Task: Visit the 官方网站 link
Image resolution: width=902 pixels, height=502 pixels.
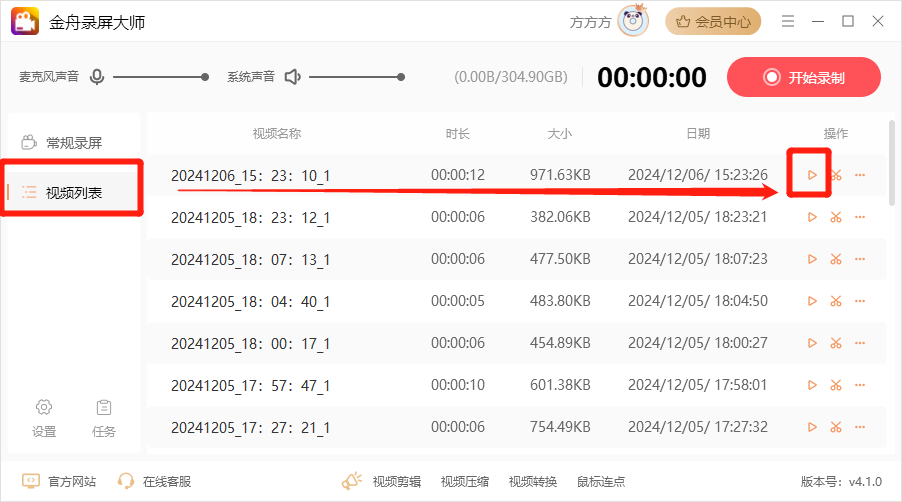Action: (x=60, y=481)
